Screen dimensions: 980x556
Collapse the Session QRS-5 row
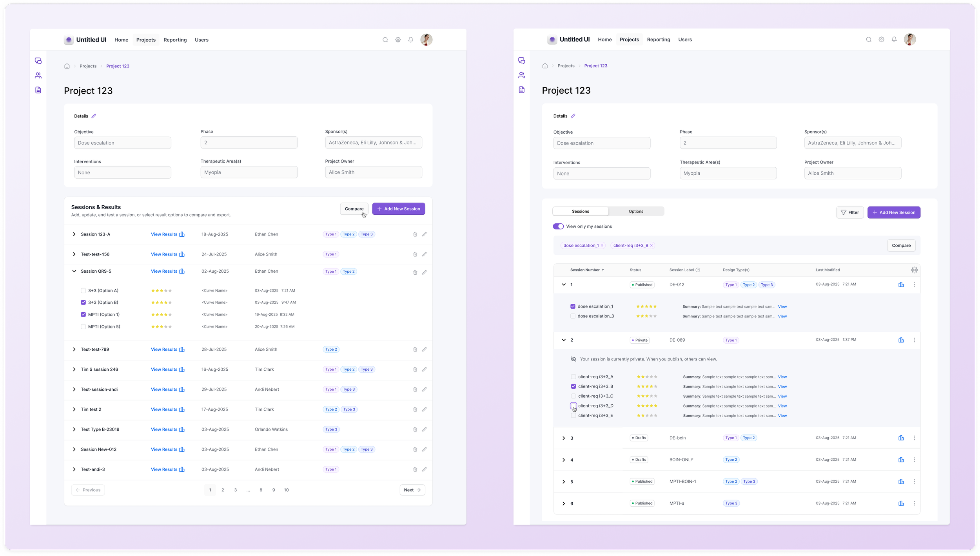click(x=74, y=271)
